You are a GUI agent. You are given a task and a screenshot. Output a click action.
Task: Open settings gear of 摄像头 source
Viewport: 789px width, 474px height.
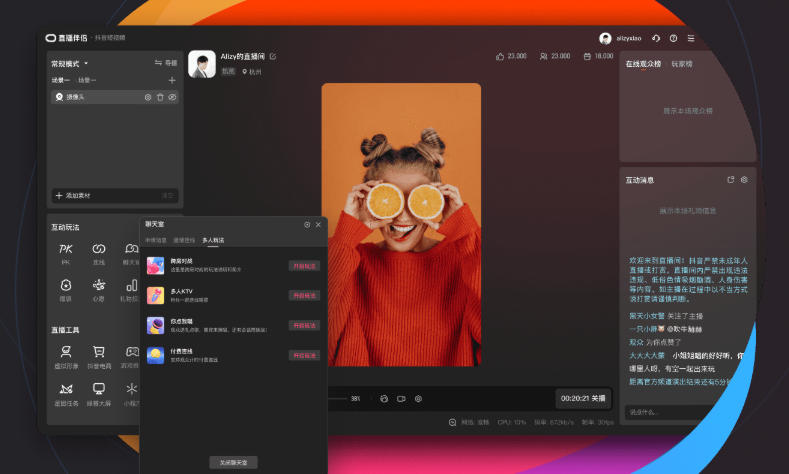point(148,97)
